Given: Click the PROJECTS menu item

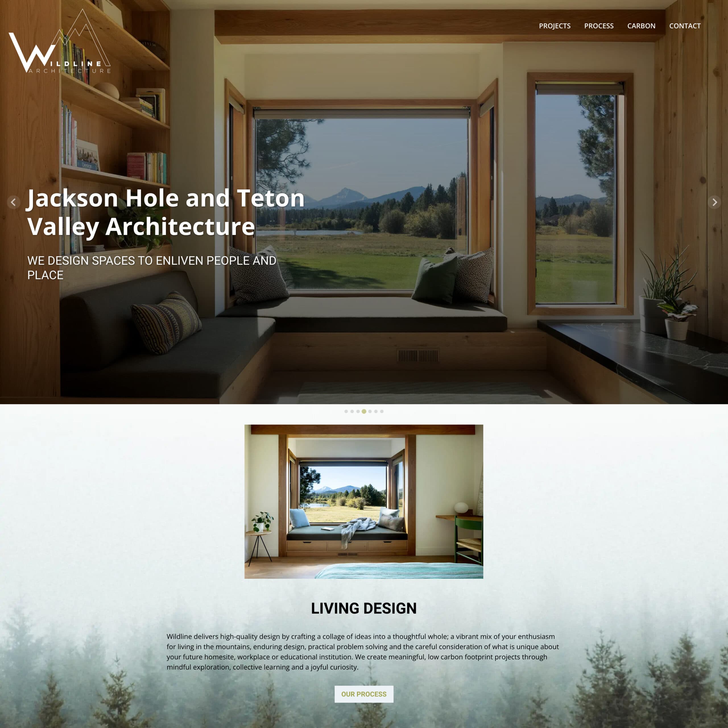Looking at the screenshot, I should click(x=554, y=25).
